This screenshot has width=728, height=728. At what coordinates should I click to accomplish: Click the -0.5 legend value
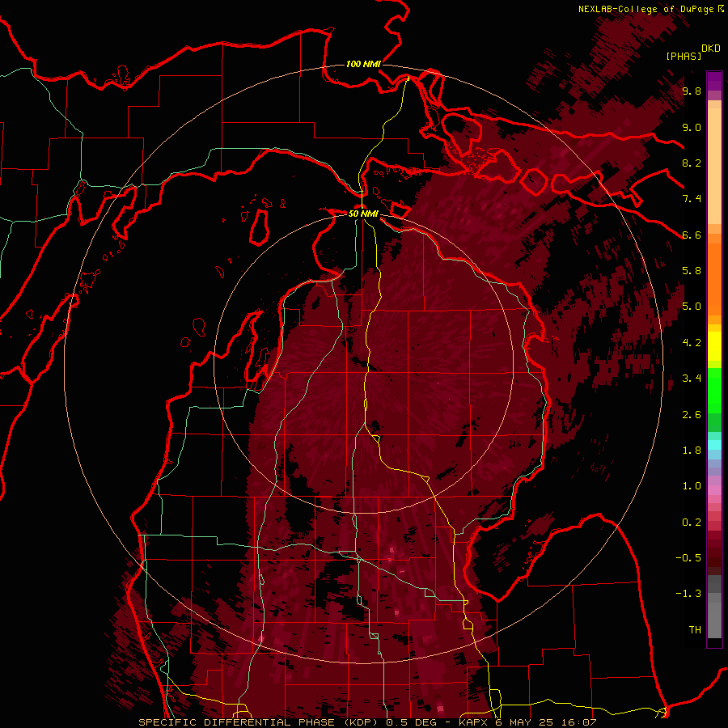tap(688, 558)
